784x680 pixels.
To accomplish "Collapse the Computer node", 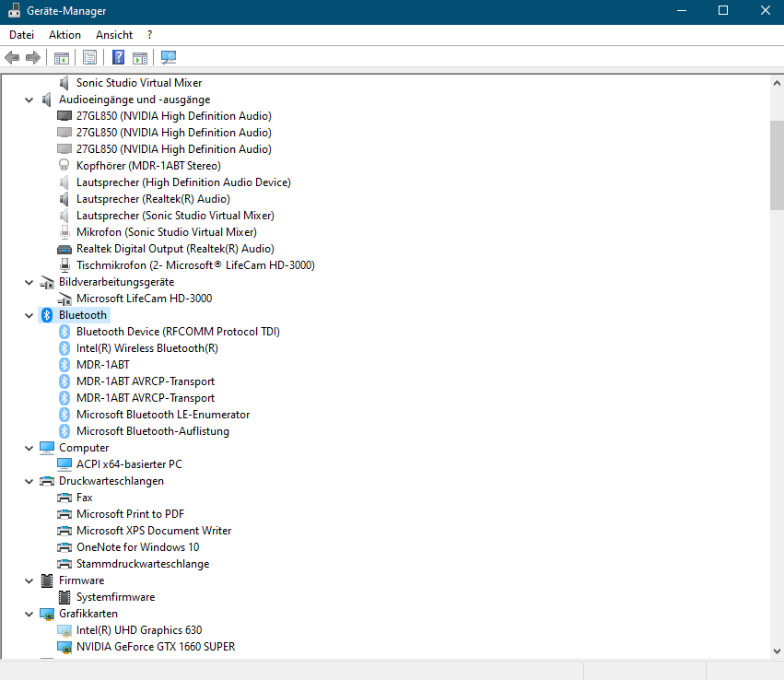I will [29, 449].
